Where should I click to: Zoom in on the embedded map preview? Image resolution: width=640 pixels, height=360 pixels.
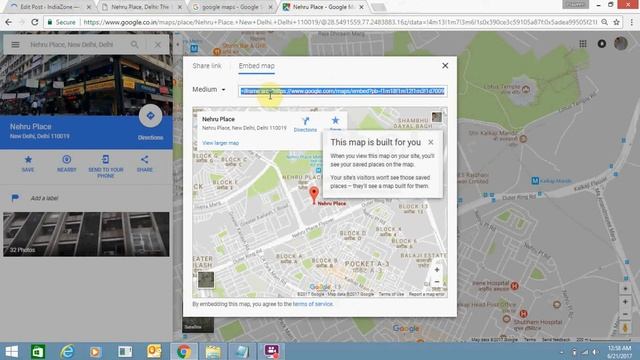pyautogui.click(x=437, y=270)
